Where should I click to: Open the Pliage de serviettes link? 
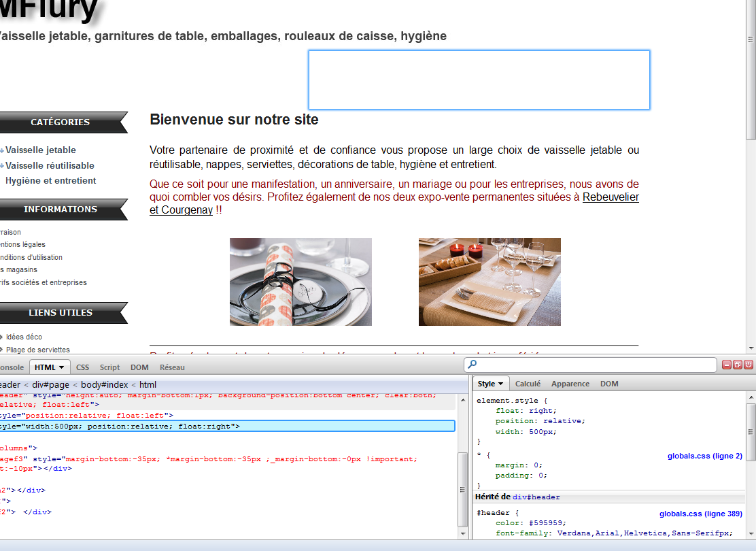[x=37, y=350]
